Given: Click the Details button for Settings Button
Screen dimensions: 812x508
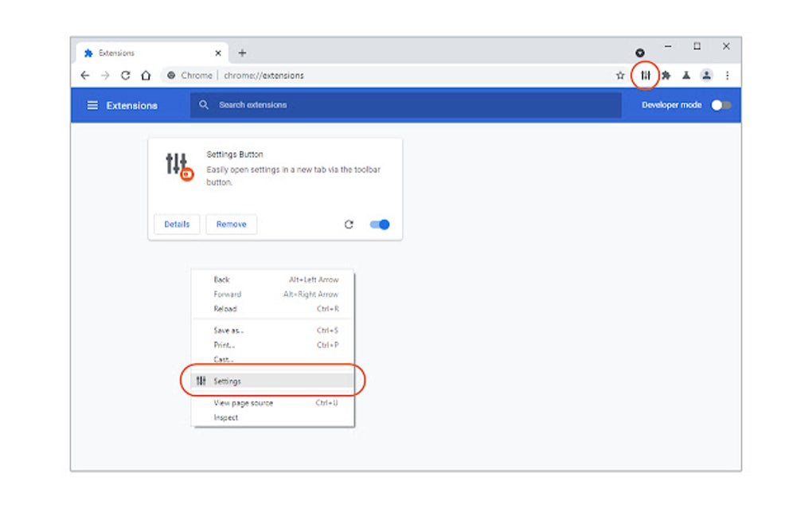Looking at the screenshot, I should [x=176, y=225].
